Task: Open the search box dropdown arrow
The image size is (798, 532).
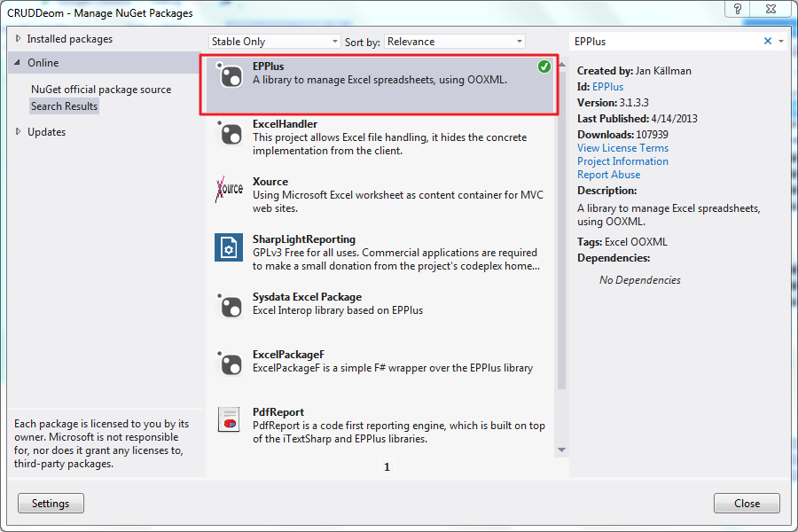Action: (x=781, y=42)
